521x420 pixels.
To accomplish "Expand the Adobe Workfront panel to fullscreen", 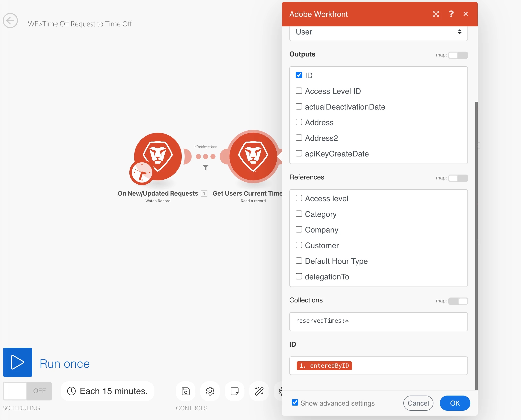I will [x=436, y=14].
